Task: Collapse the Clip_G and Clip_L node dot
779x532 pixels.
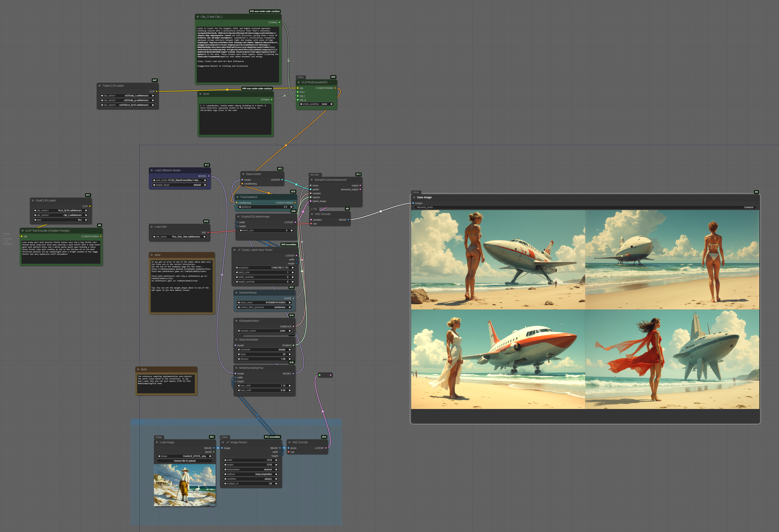Action: pos(198,17)
